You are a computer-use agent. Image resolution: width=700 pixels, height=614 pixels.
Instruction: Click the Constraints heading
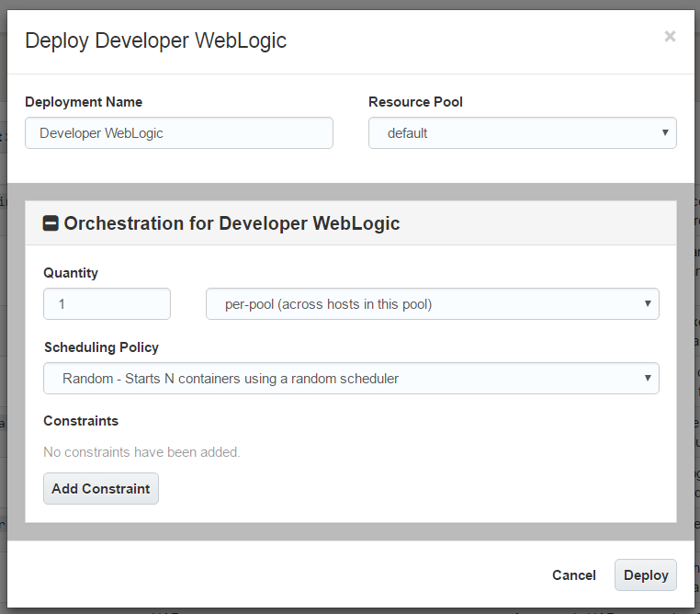pos(81,421)
